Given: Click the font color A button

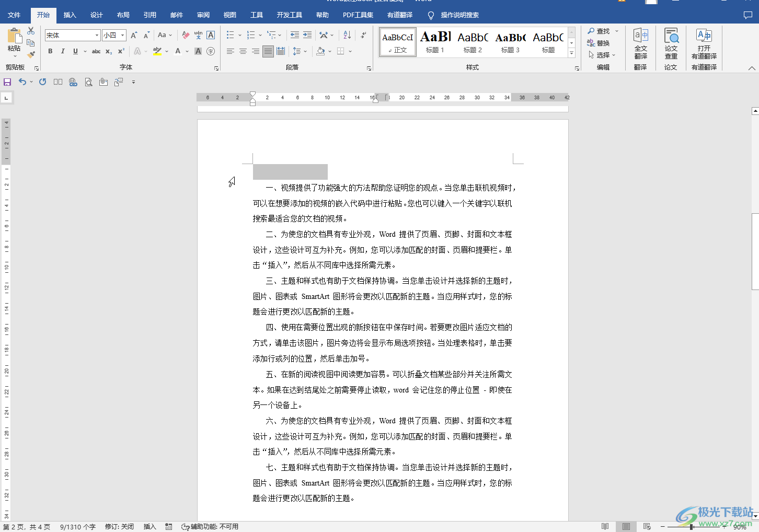Looking at the screenshot, I should [x=178, y=51].
